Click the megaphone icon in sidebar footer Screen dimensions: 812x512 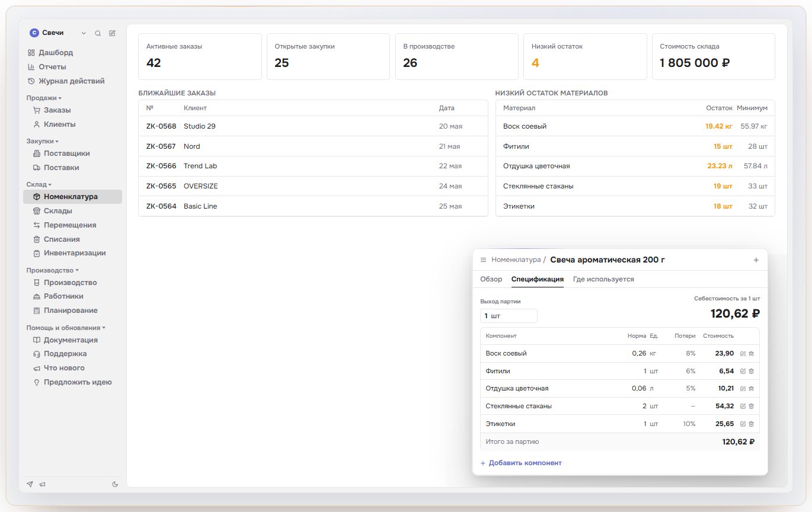click(42, 484)
